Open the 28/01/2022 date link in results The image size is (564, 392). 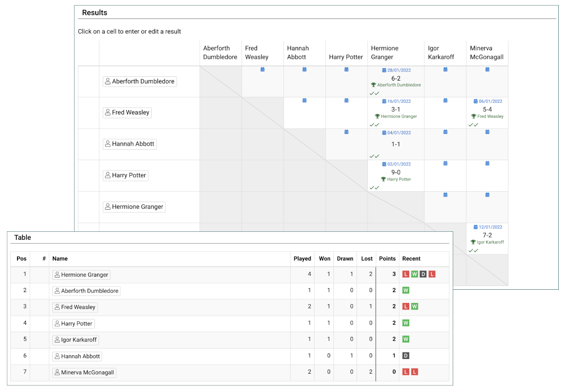(396, 70)
